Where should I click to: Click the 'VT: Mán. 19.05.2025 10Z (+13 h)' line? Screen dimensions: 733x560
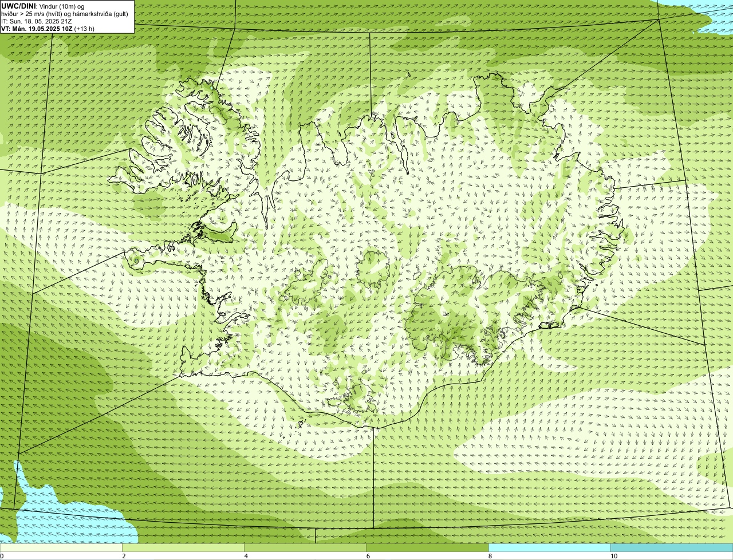click(48, 28)
